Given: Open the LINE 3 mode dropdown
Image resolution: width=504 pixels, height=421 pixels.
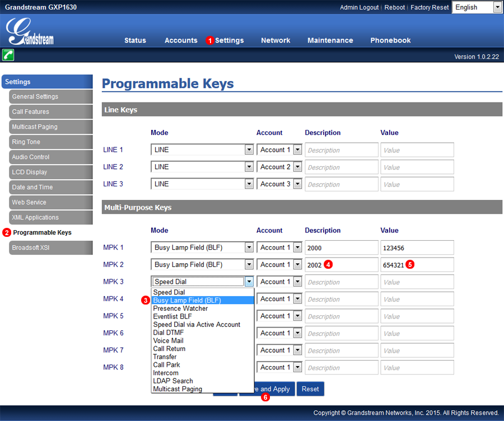Looking at the screenshot, I should pos(202,184).
